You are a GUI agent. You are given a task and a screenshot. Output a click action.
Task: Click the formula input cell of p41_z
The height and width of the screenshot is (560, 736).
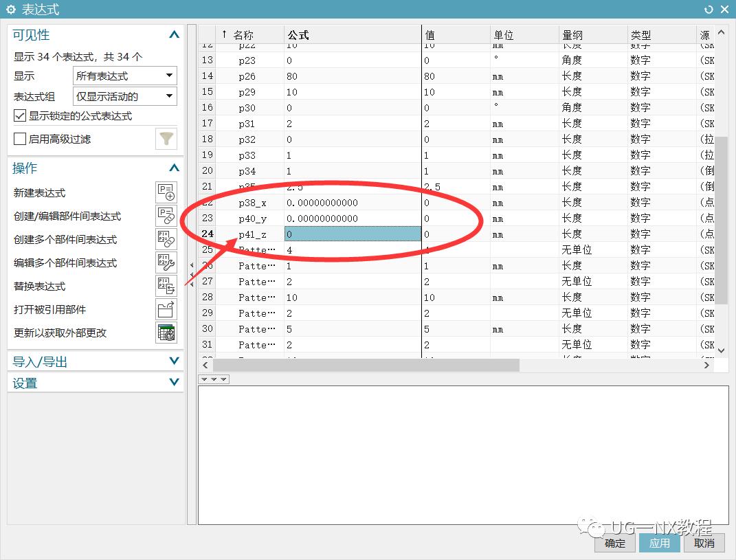[353, 234]
